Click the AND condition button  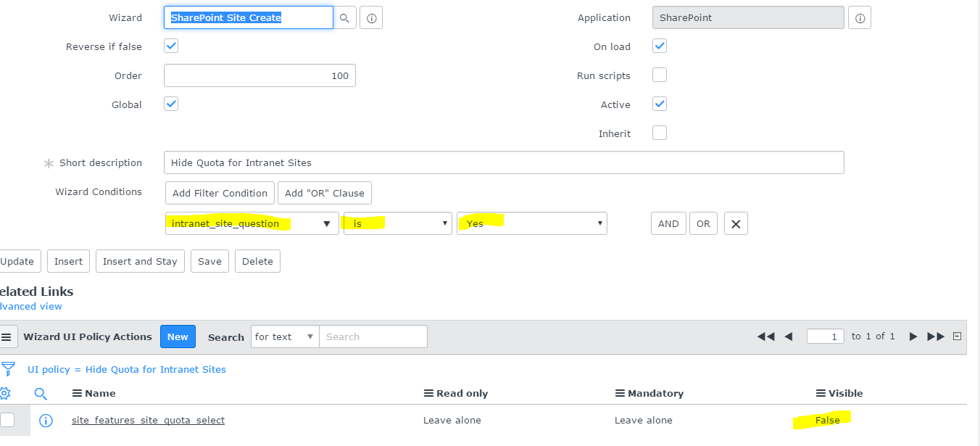[x=668, y=223]
